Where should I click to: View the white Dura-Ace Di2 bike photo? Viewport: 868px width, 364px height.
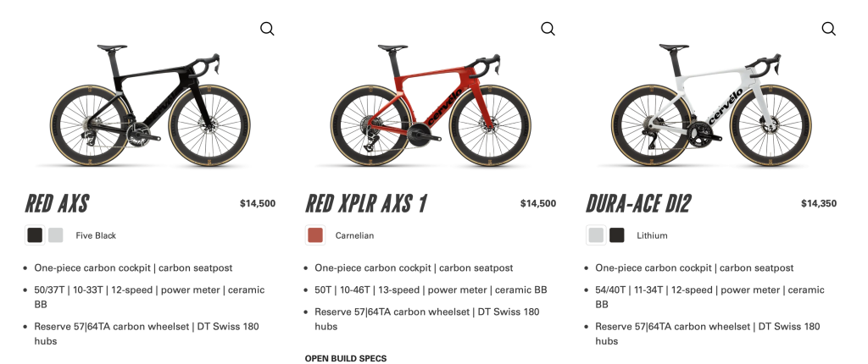pyautogui.click(x=710, y=106)
